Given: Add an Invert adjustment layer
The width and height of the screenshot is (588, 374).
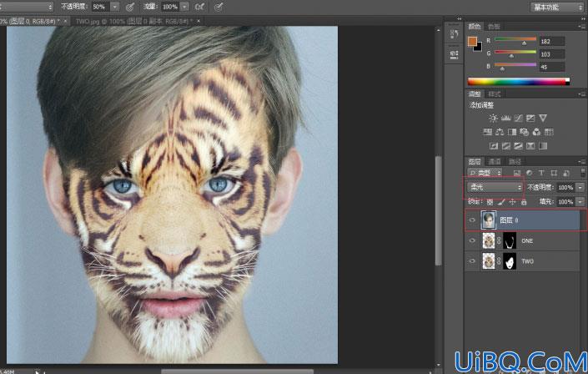Looking at the screenshot, I should (494, 146).
